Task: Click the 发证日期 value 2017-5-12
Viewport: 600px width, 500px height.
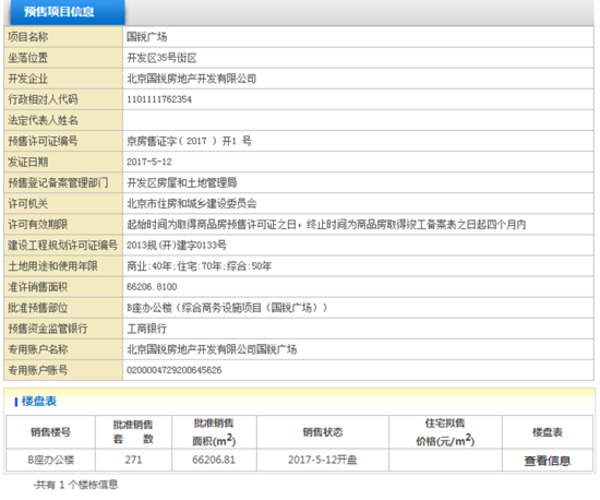Action: (150, 161)
